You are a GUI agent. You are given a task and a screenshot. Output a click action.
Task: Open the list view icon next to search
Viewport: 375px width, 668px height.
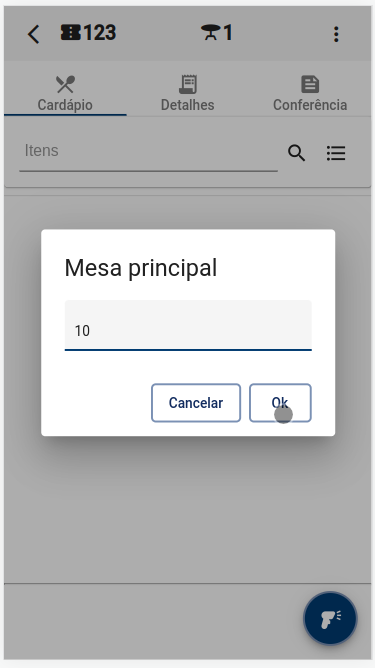[336, 153]
